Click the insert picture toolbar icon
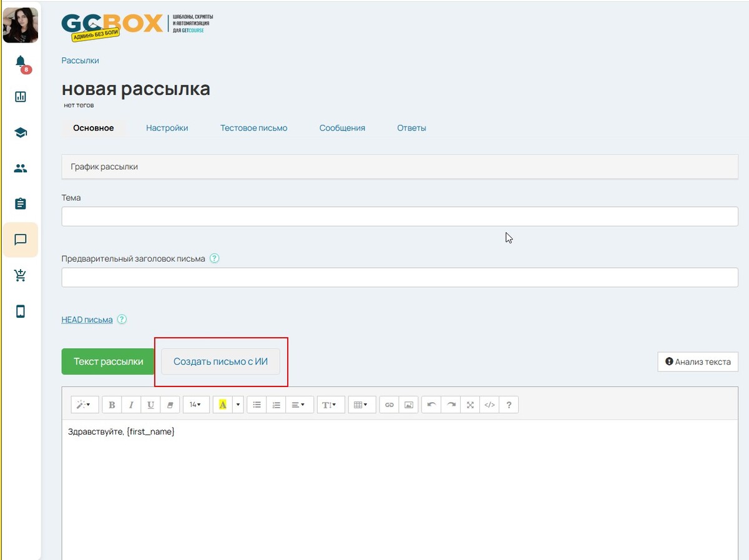The width and height of the screenshot is (749, 560). 409,405
